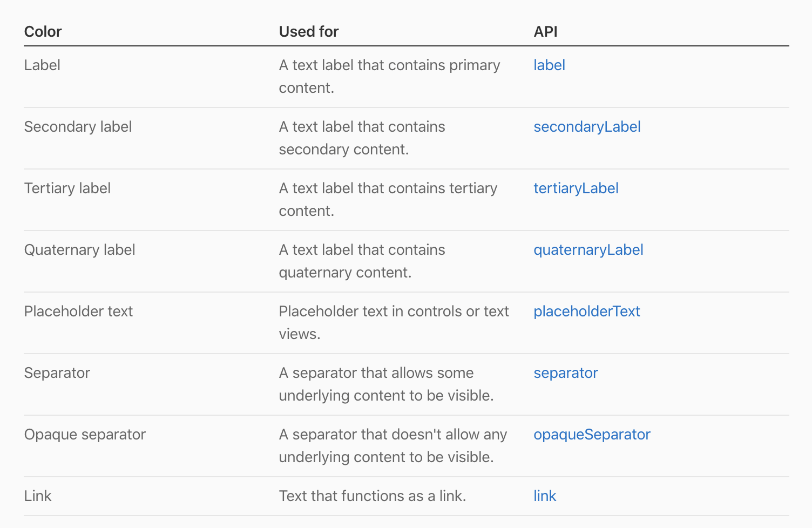Click the Secondary label row name
The image size is (812, 528).
pos(78,127)
